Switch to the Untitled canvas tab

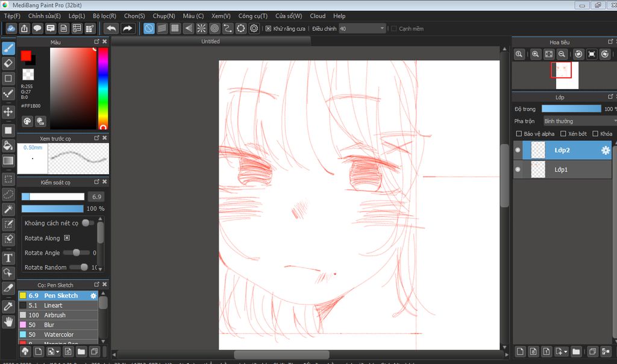(x=210, y=42)
